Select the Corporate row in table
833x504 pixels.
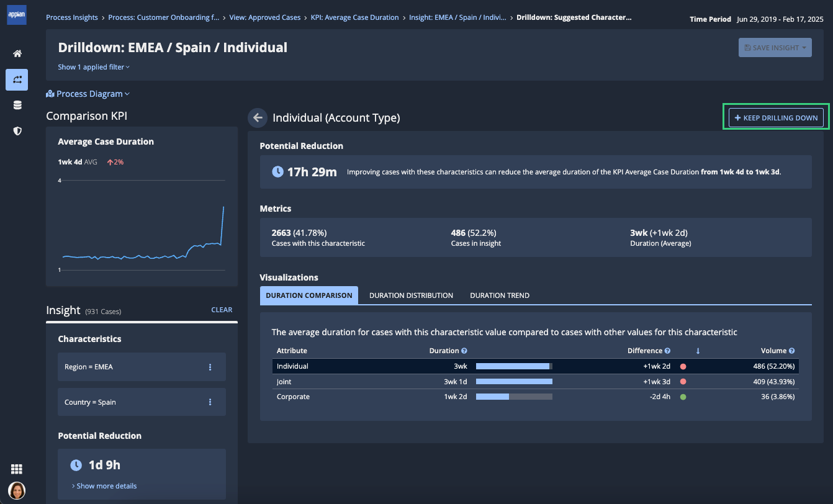(x=536, y=397)
